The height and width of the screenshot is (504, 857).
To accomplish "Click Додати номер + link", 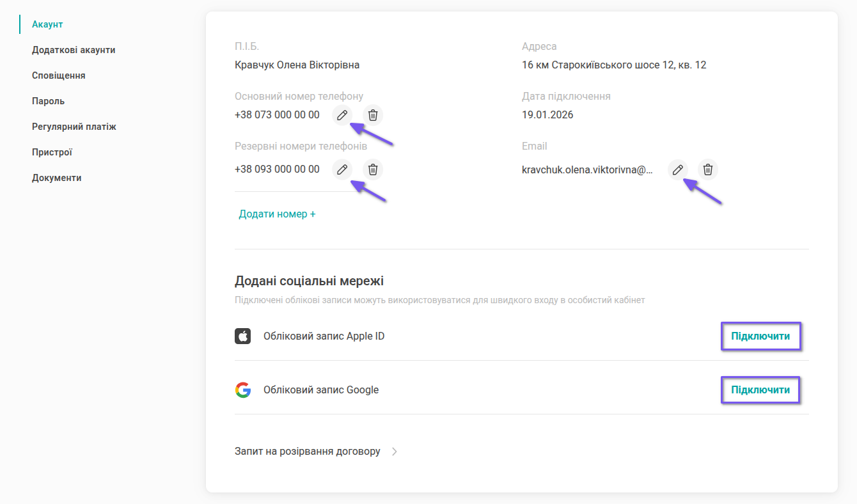I will click(277, 214).
